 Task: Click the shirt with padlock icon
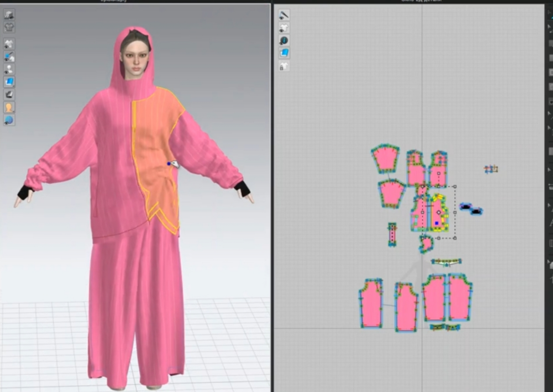click(x=284, y=66)
